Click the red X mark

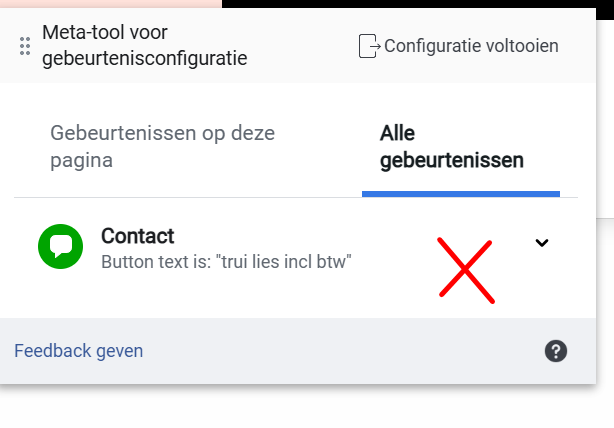click(x=466, y=269)
